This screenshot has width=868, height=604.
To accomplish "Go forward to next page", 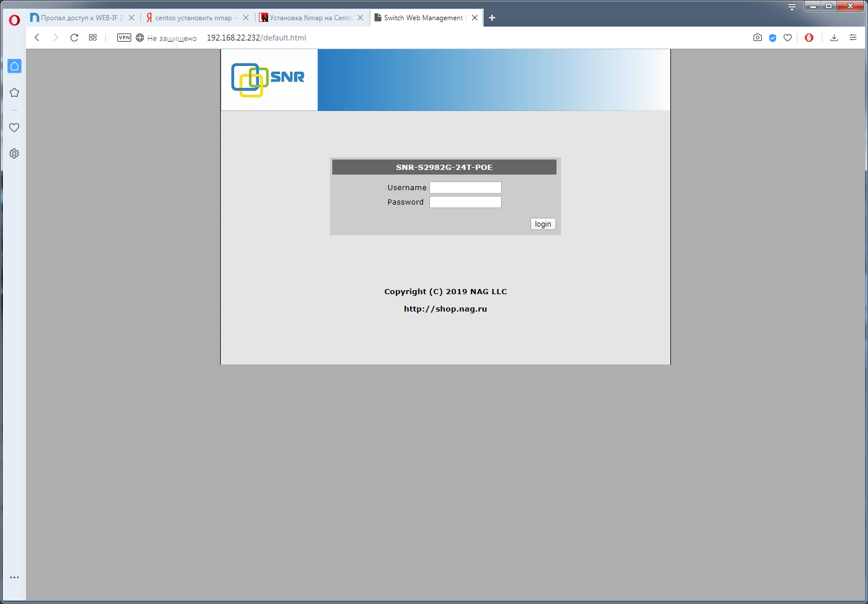I will point(55,38).
